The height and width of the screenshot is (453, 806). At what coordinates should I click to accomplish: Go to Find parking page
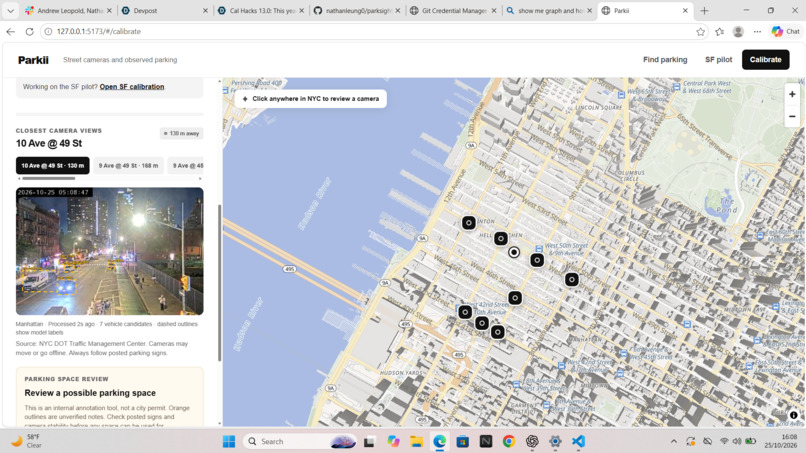(x=665, y=60)
